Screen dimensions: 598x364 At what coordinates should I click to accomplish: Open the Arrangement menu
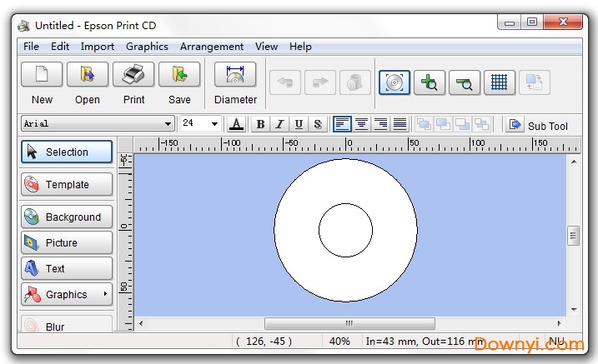[x=212, y=47]
